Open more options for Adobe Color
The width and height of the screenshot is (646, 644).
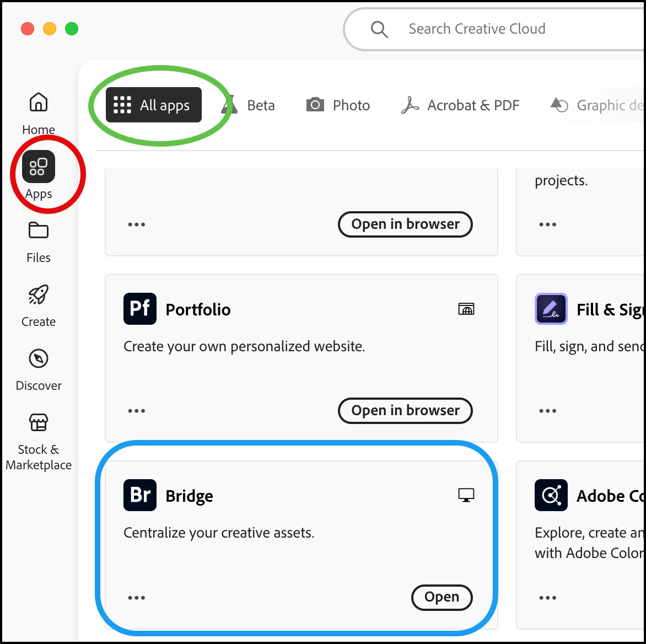(x=547, y=598)
